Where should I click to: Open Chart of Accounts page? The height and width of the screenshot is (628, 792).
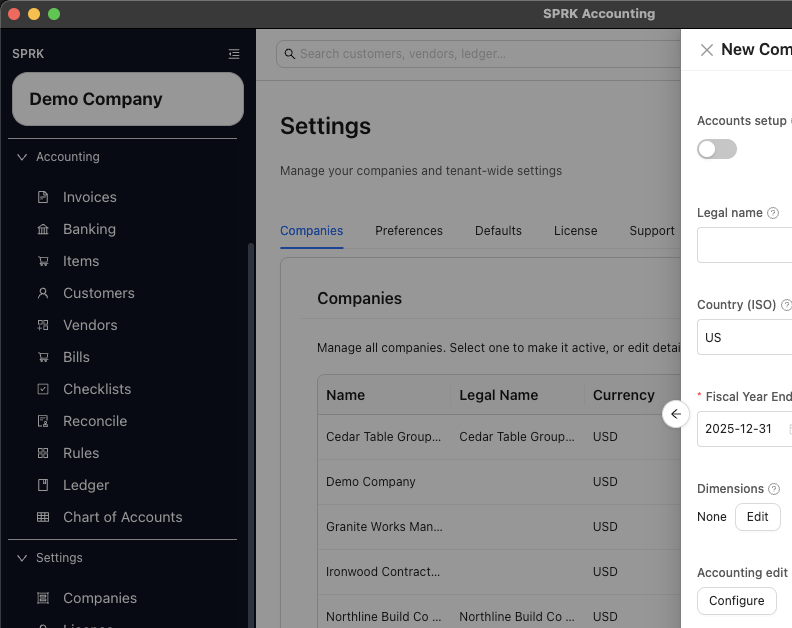123,517
